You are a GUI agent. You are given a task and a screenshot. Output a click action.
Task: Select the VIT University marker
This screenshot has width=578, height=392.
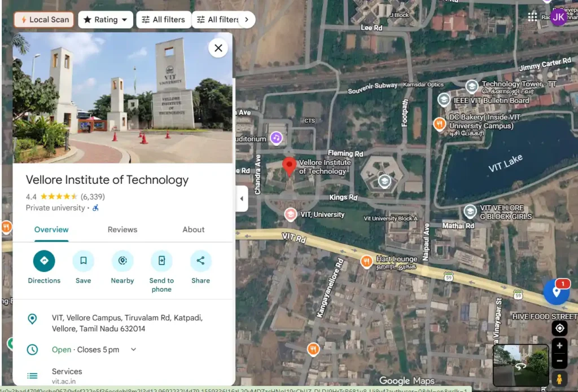pyautogui.click(x=291, y=214)
